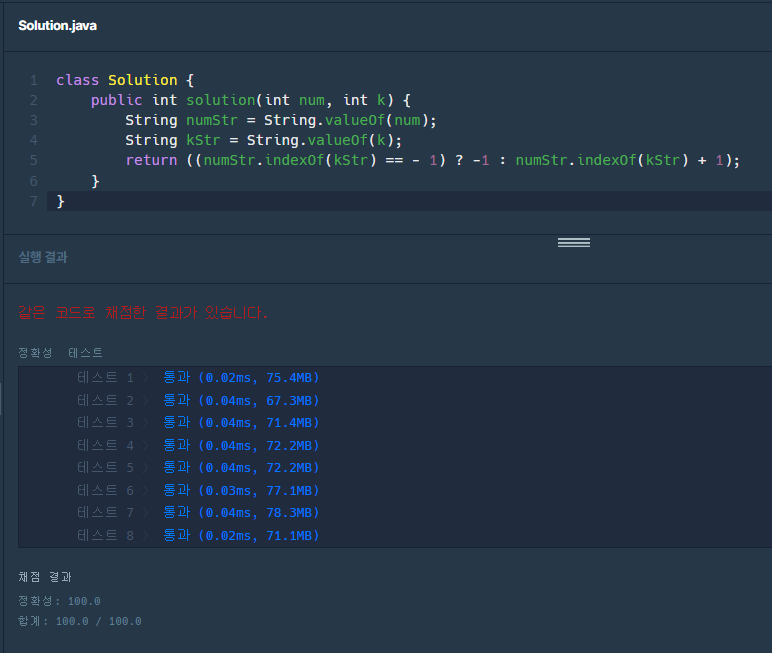The width and height of the screenshot is (772, 653).
Task: Click 'String numStr' declaration in editor
Action: coord(281,120)
